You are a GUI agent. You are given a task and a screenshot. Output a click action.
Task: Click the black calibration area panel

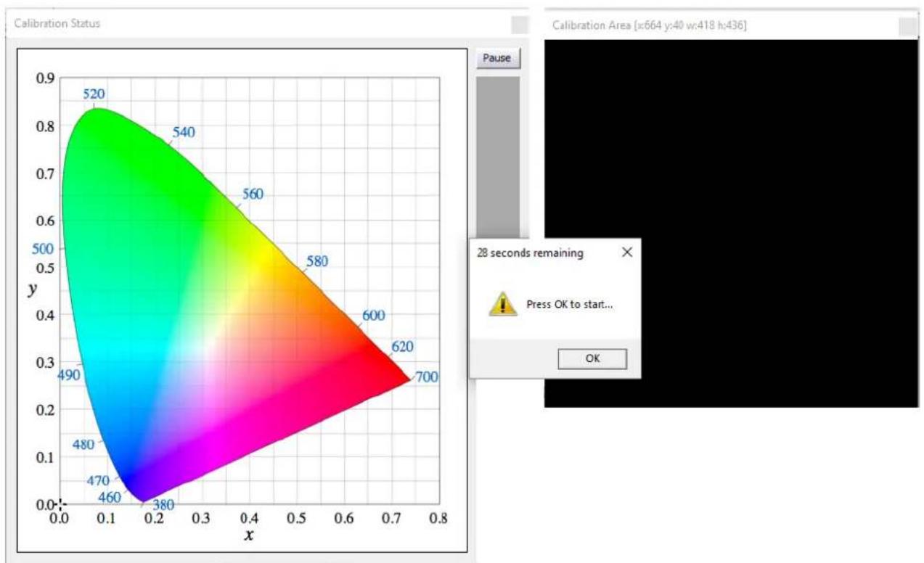click(x=731, y=223)
